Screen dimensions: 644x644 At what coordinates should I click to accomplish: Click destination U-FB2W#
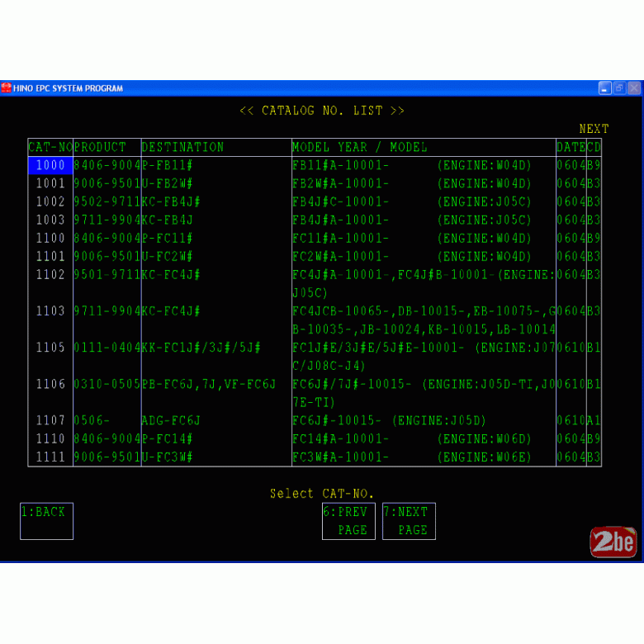[x=167, y=183]
